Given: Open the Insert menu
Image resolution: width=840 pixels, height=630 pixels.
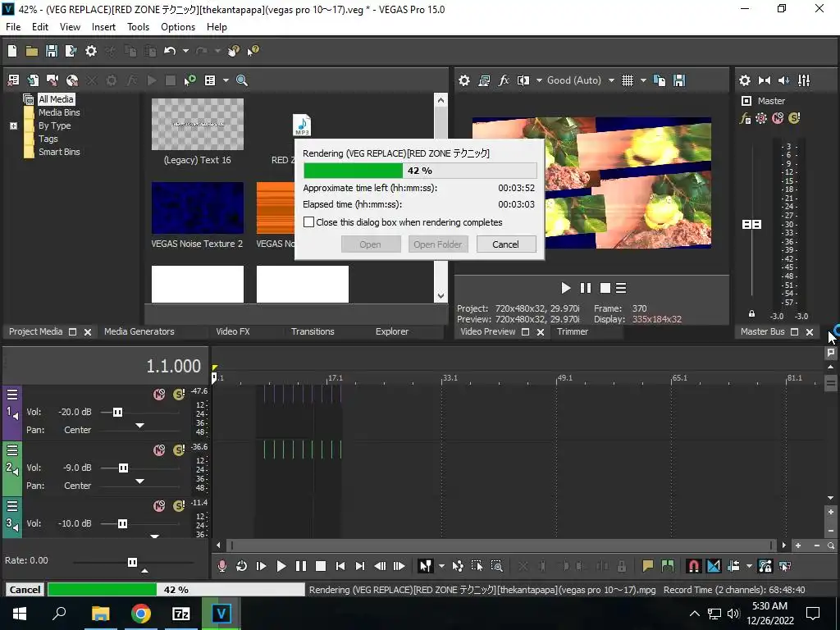Looking at the screenshot, I should tap(103, 27).
